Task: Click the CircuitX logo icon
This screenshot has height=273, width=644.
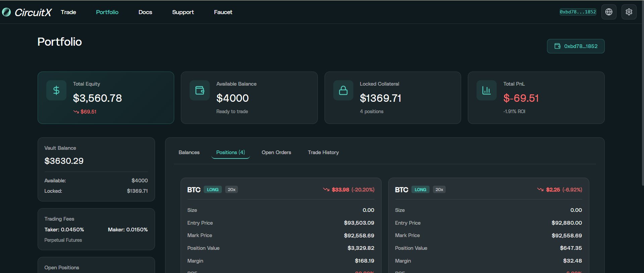Action: tap(6, 12)
